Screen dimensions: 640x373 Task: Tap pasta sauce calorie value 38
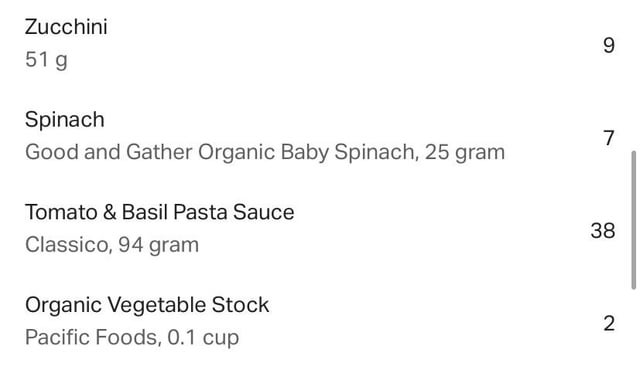click(602, 231)
